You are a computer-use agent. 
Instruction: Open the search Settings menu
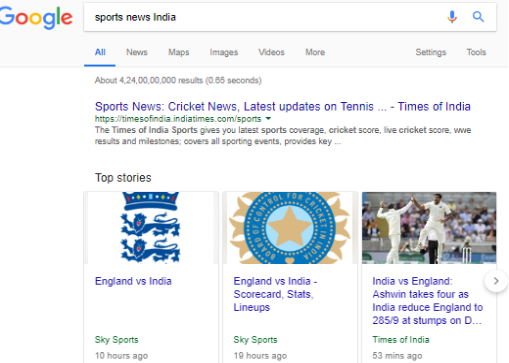click(431, 52)
